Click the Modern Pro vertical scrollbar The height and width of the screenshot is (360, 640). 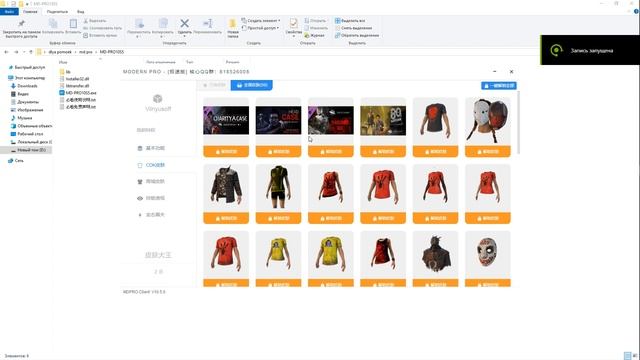tap(519, 122)
